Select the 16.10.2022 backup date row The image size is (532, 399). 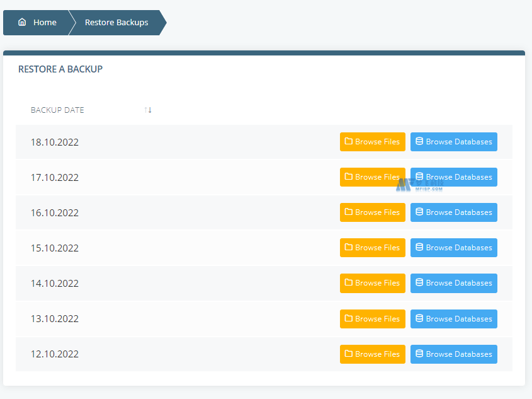pos(55,212)
